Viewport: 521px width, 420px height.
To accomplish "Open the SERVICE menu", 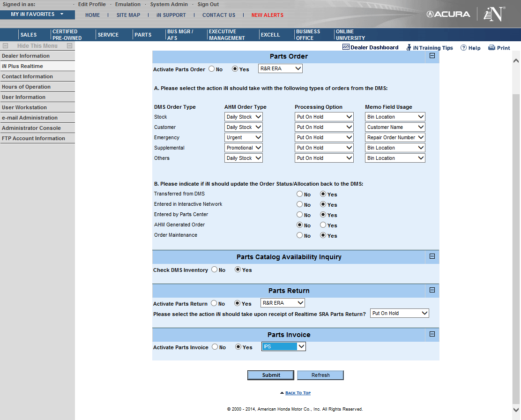I will click(108, 35).
